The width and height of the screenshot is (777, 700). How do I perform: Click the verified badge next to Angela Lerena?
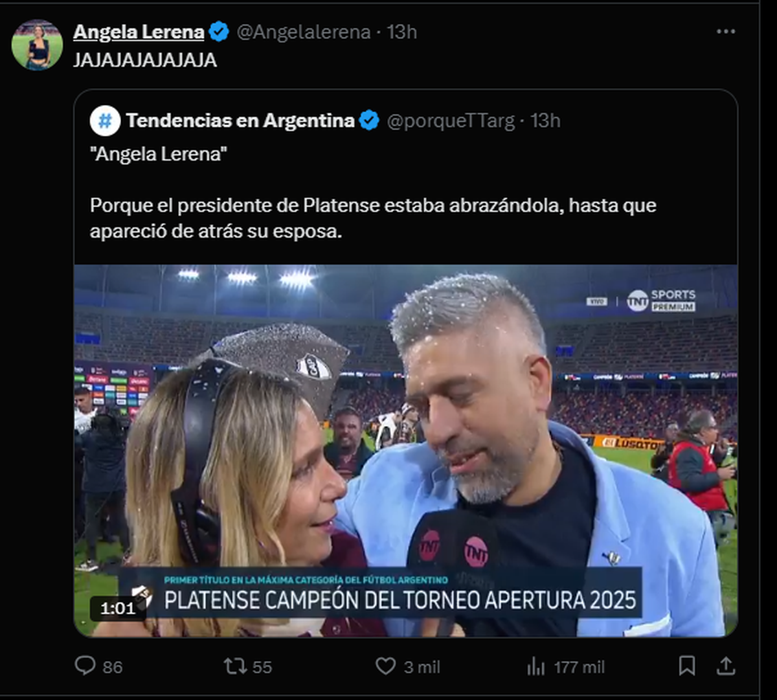pos(220,32)
